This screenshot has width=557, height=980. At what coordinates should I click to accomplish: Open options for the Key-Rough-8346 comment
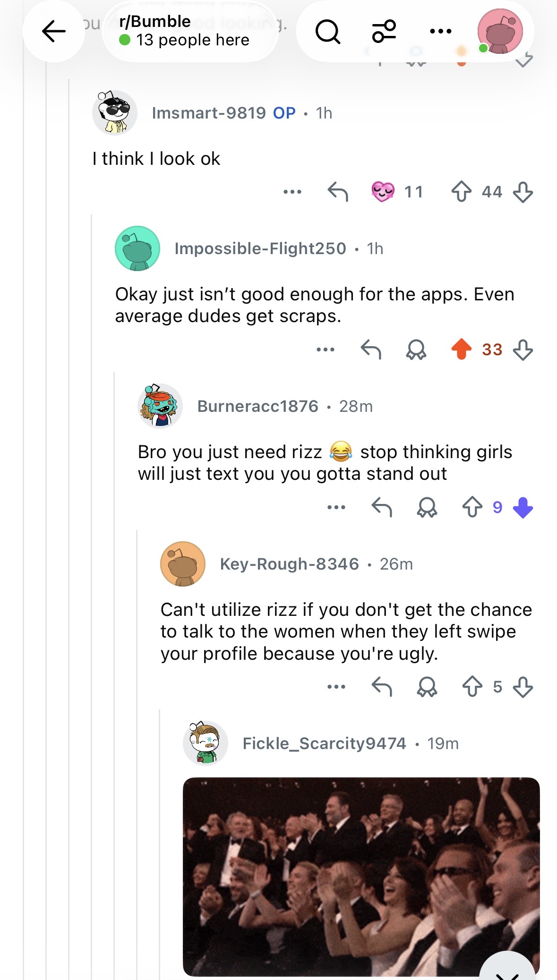click(336, 687)
